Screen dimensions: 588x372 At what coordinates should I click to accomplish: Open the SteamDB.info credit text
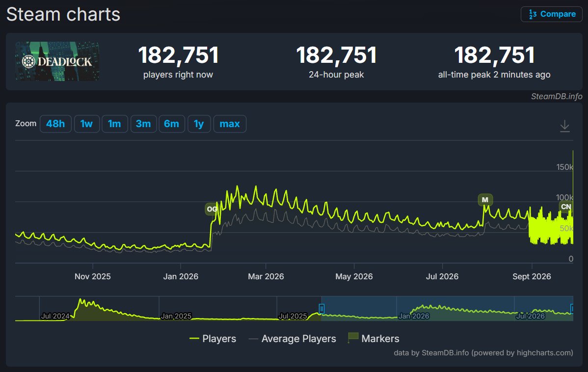(557, 96)
